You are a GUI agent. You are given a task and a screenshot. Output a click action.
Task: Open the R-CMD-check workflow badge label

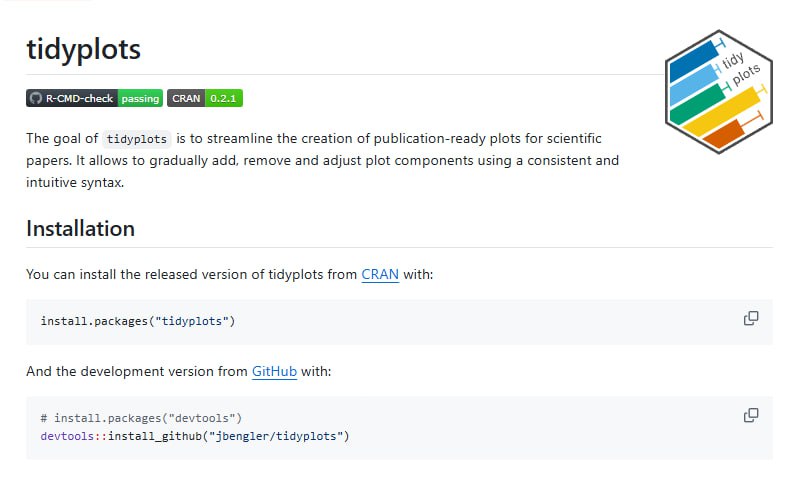pos(79,98)
